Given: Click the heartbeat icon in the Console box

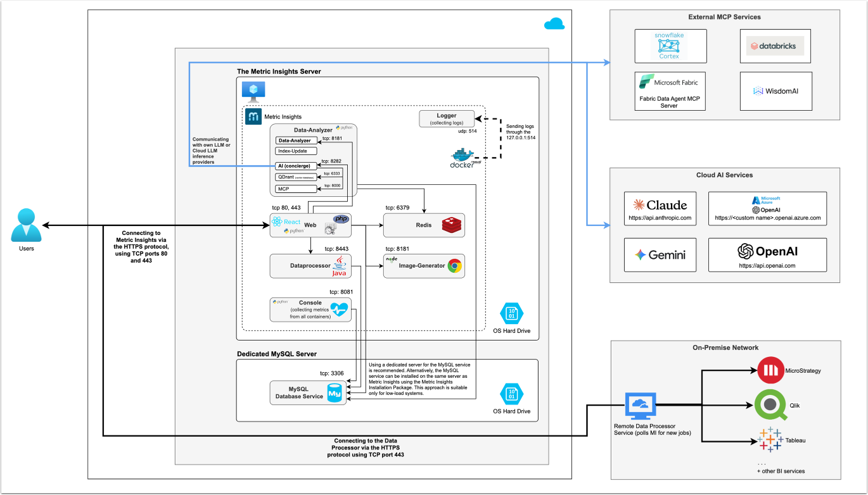Looking at the screenshot, I should [x=339, y=309].
